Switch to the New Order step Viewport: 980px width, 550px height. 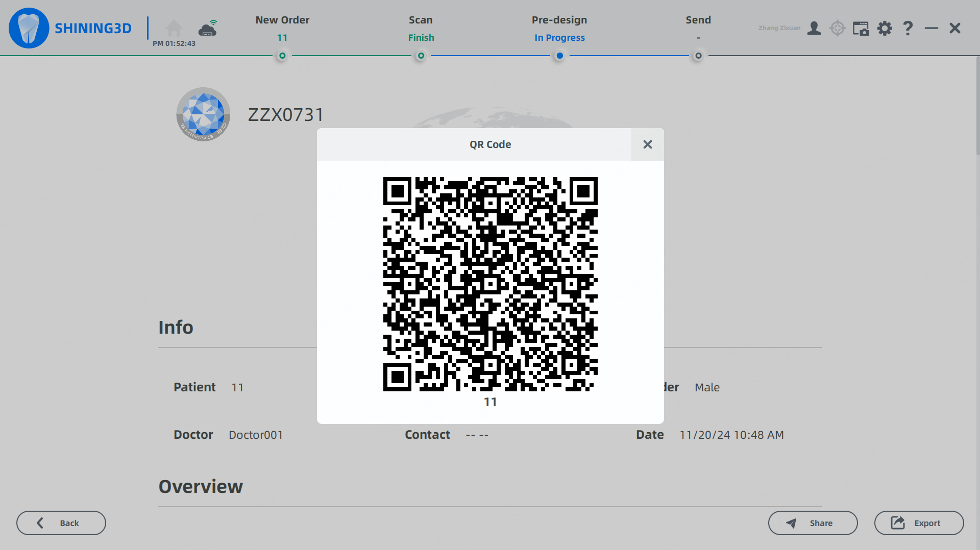click(282, 29)
